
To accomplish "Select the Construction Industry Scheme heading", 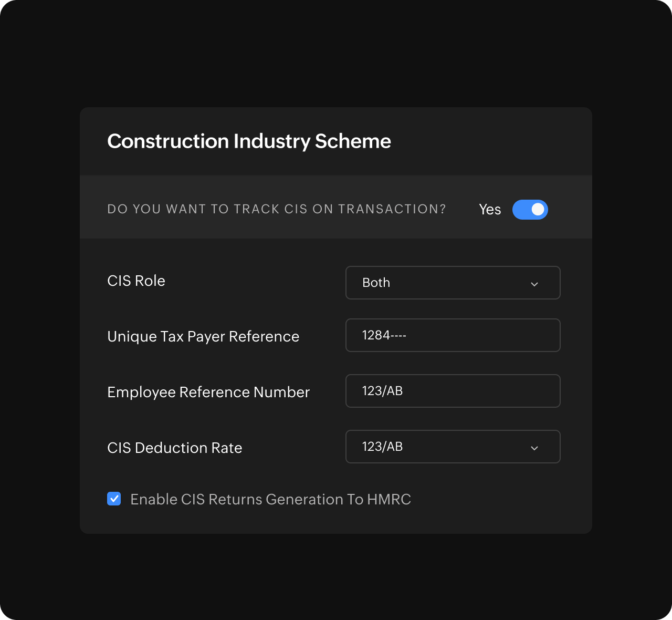I will click(x=249, y=141).
